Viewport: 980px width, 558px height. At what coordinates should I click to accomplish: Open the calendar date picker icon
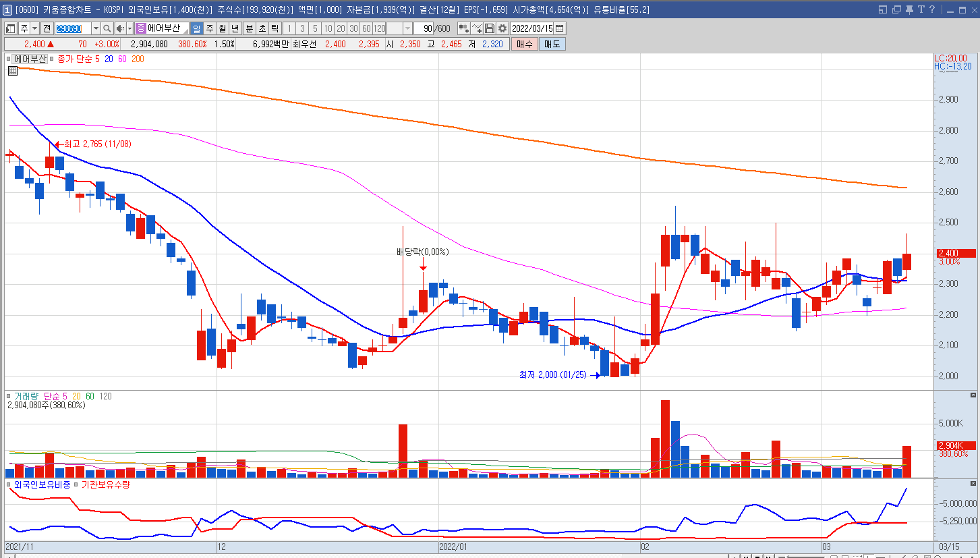click(560, 28)
